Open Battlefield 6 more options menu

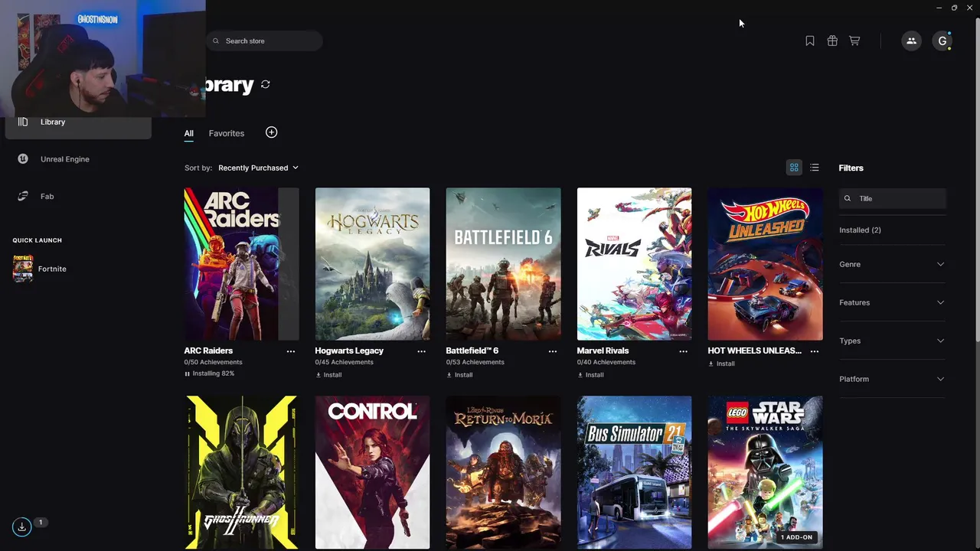(553, 351)
